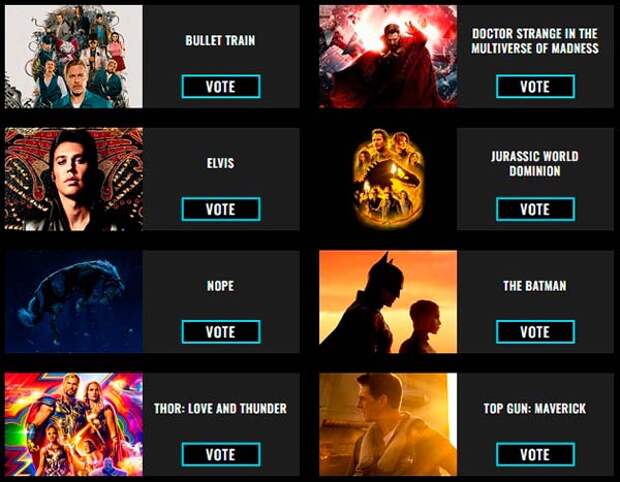Select The Batman silhouette poster

388,302
